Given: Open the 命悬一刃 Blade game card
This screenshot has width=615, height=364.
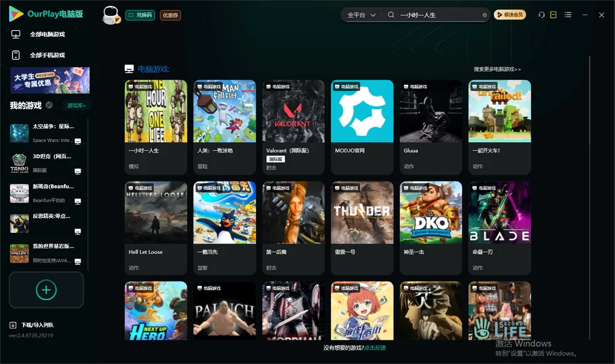Looking at the screenshot, I should coord(499,228).
